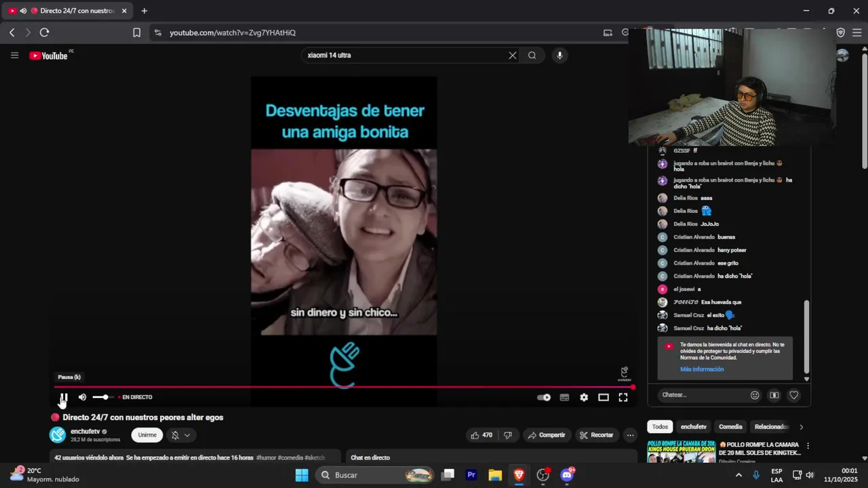Switch to theater mode view
This screenshot has height=488, width=868.
coord(604,397)
